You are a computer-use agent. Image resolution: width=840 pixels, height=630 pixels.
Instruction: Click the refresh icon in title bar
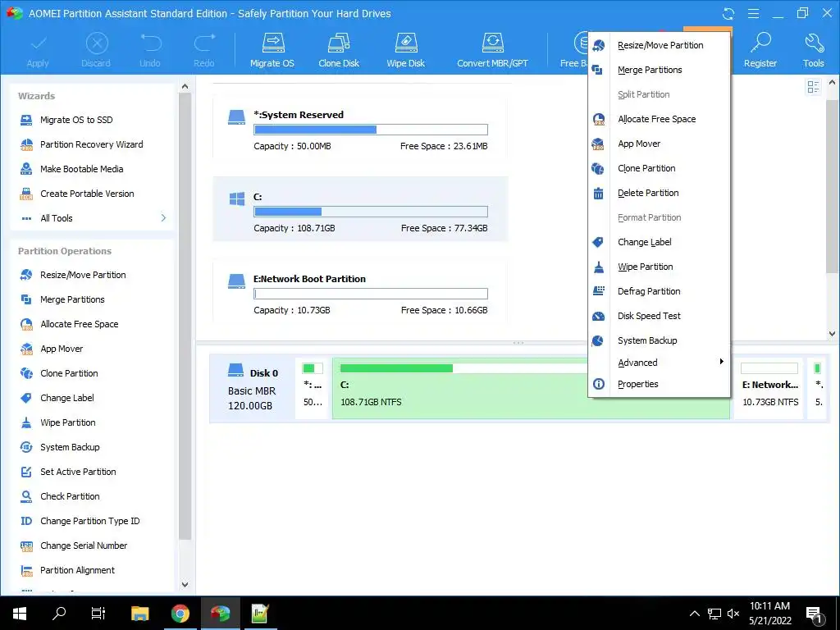pyautogui.click(x=728, y=13)
